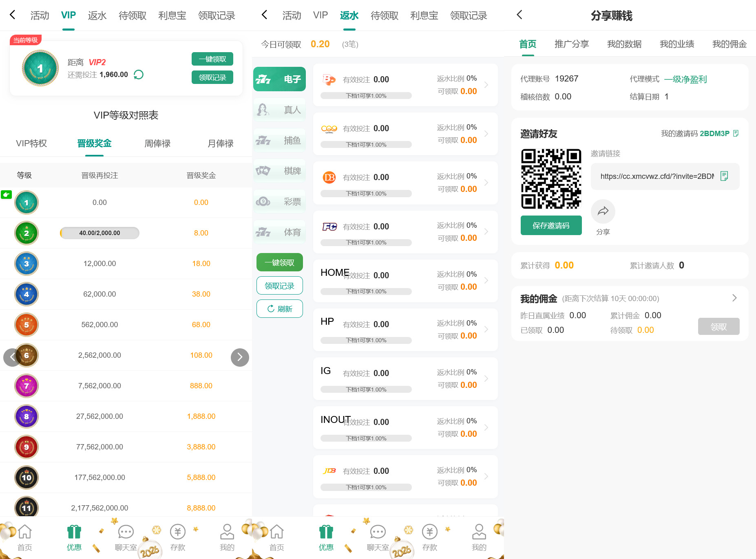Viewport: 756px width, 559px height.
Task: Copy the invite code with the copy icon
Action: (736, 133)
